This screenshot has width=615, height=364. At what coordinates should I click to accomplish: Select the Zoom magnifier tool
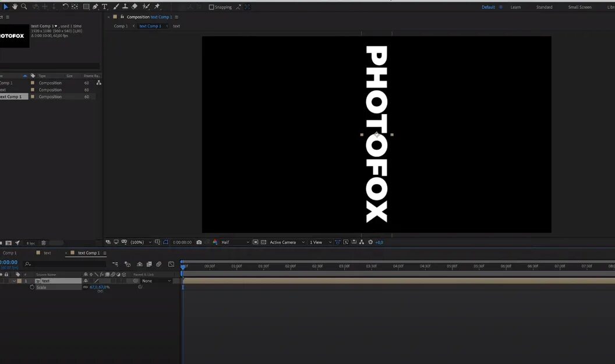24,6
